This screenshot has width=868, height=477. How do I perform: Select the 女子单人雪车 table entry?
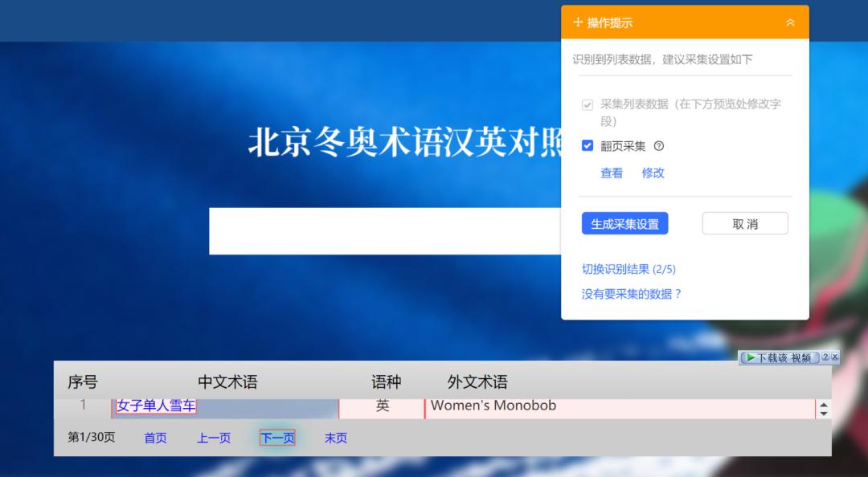pyautogui.click(x=155, y=406)
